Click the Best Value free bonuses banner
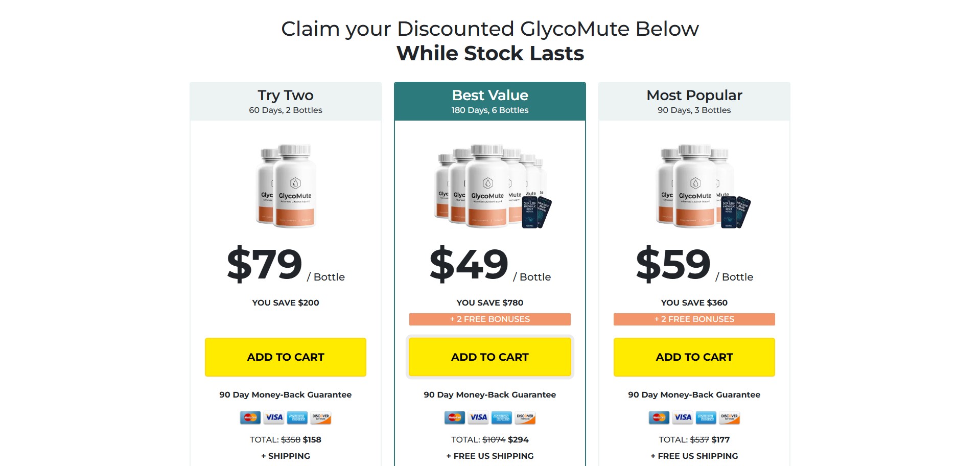The image size is (980, 466). pyautogui.click(x=490, y=319)
